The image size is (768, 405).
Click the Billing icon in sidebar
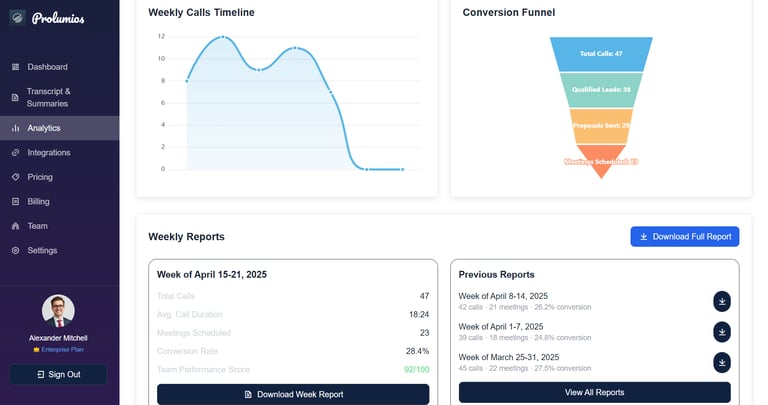[15, 201]
